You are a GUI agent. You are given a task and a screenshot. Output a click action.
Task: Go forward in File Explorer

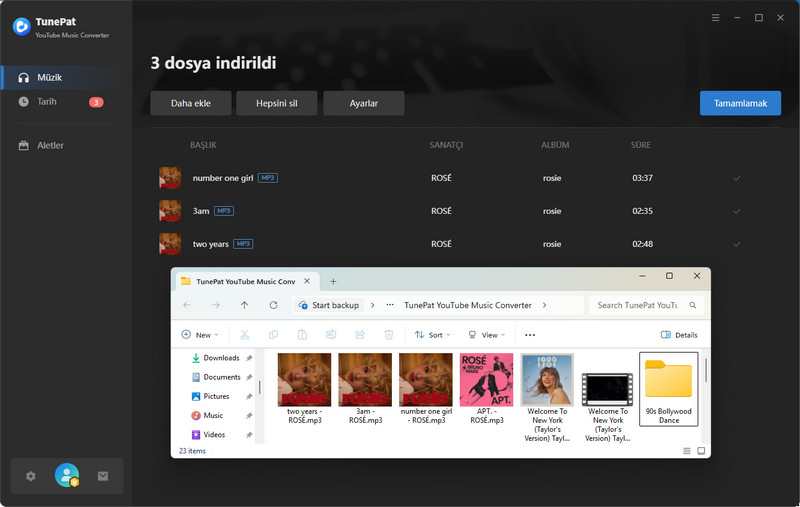(x=216, y=305)
